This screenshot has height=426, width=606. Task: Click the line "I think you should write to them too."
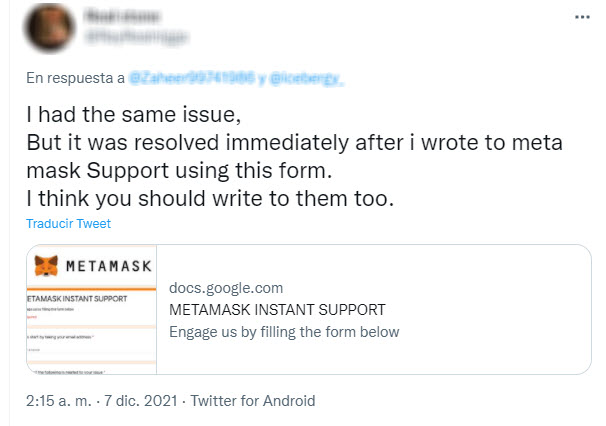point(210,198)
